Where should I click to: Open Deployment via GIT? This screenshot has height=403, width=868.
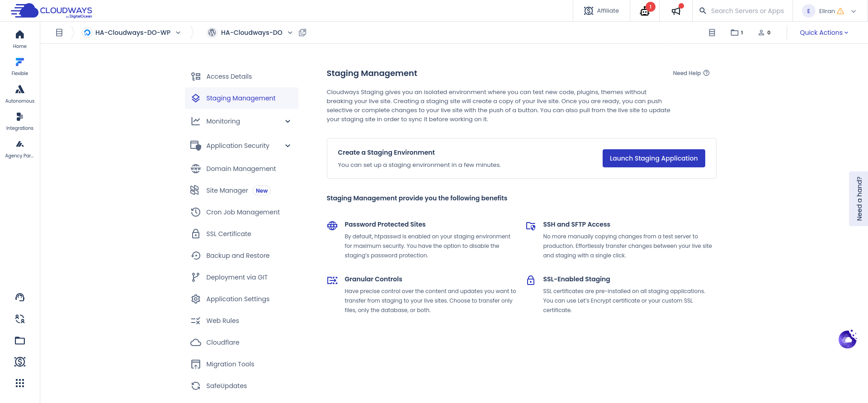(x=241, y=277)
